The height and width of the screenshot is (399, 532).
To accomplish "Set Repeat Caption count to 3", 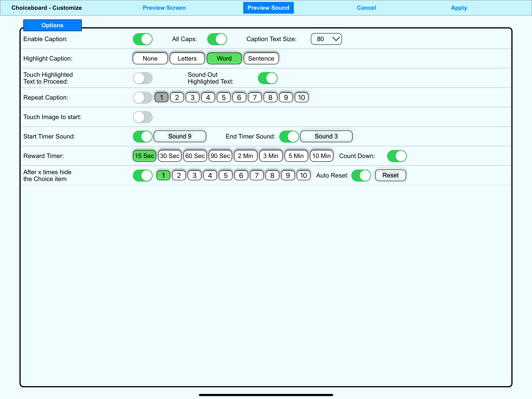I will click(x=193, y=97).
